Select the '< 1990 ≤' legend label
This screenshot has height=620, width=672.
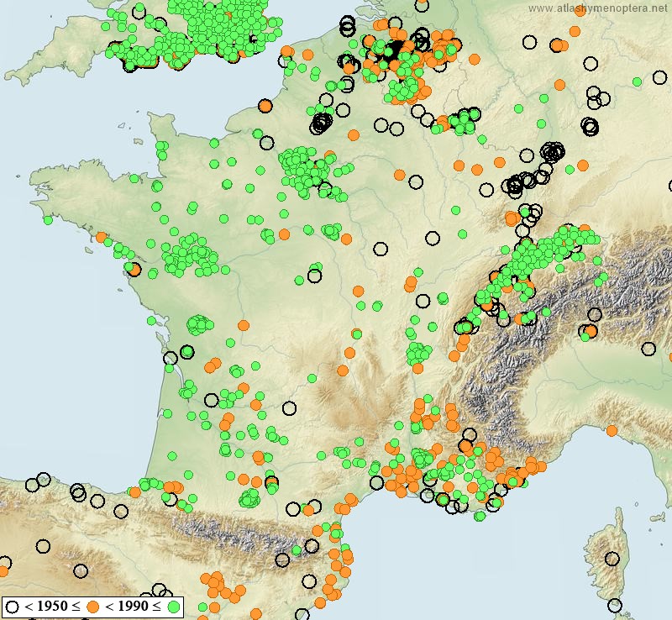(x=134, y=607)
